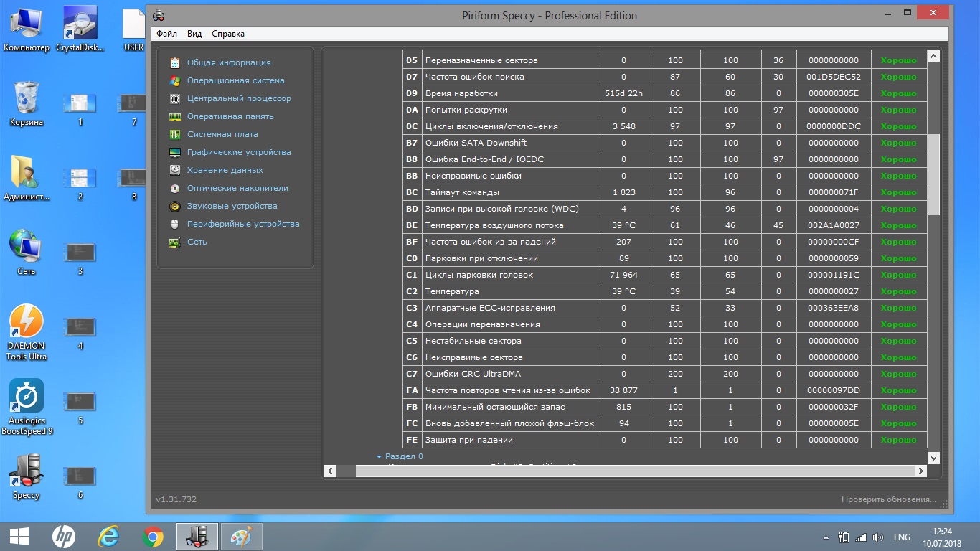980x551 pixels.
Task: Click the vertical scrollbar down arrow
Action: click(933, 457)
